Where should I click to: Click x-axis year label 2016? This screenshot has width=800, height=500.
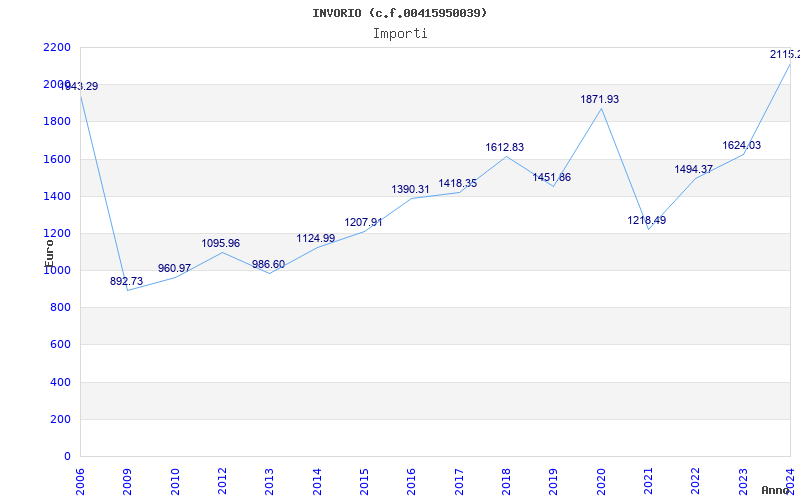click(412, 482)
